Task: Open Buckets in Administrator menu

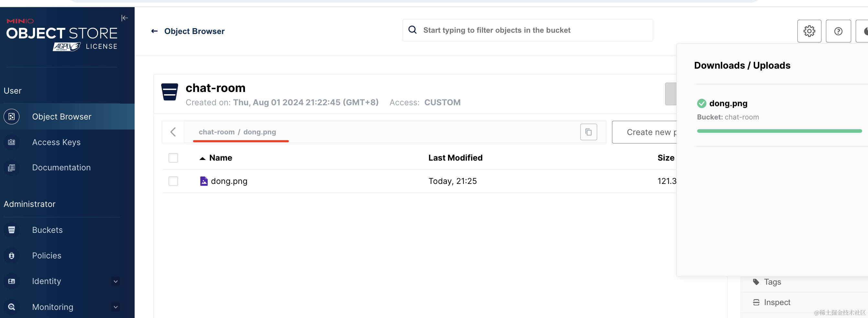Action: 47,230
